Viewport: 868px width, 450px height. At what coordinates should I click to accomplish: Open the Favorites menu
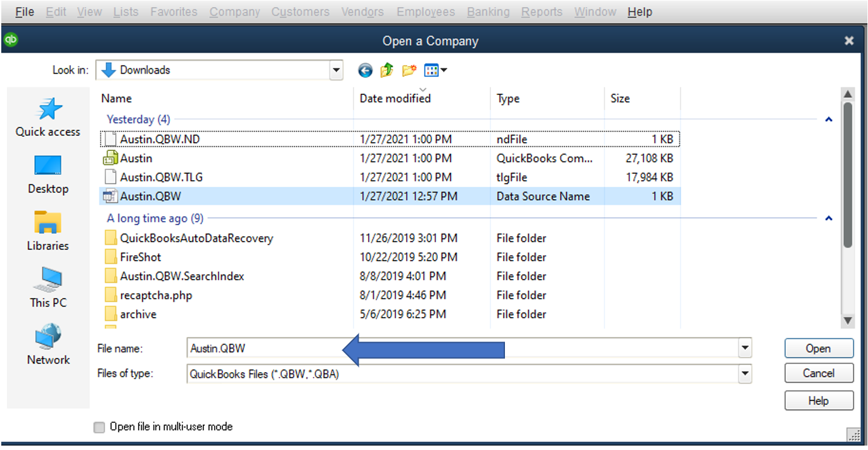click(174, 12)
